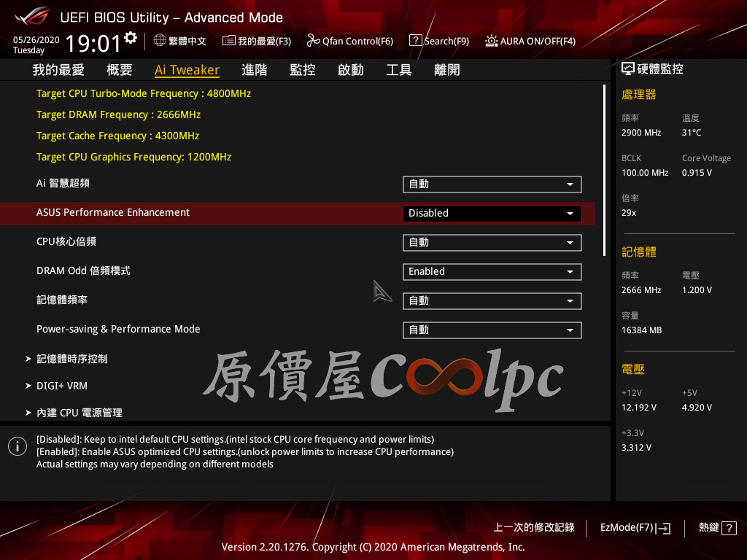Click the 05/26/2020 date
The image size is (747, 560).
(36, 40)
